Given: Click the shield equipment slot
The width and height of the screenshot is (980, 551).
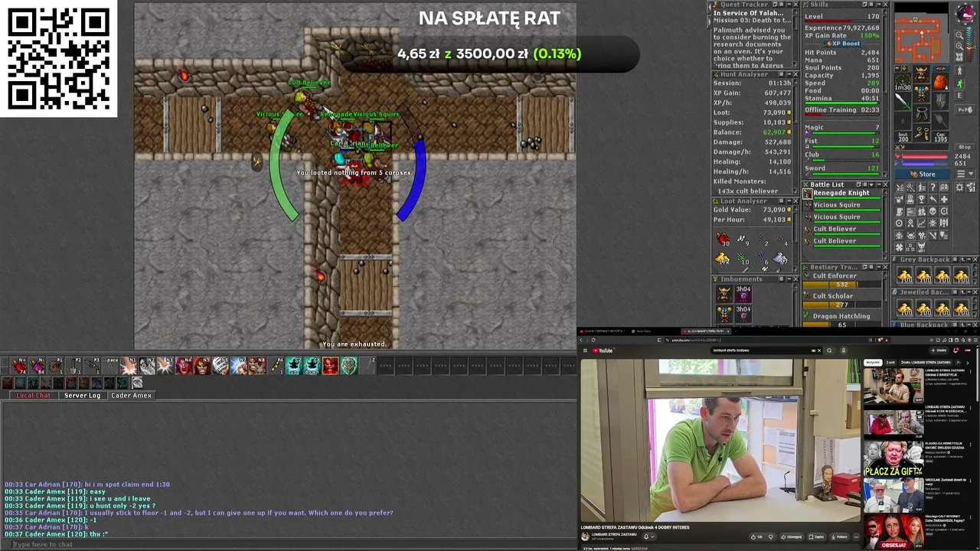Looking at the screenshot, I should point(940,99).
